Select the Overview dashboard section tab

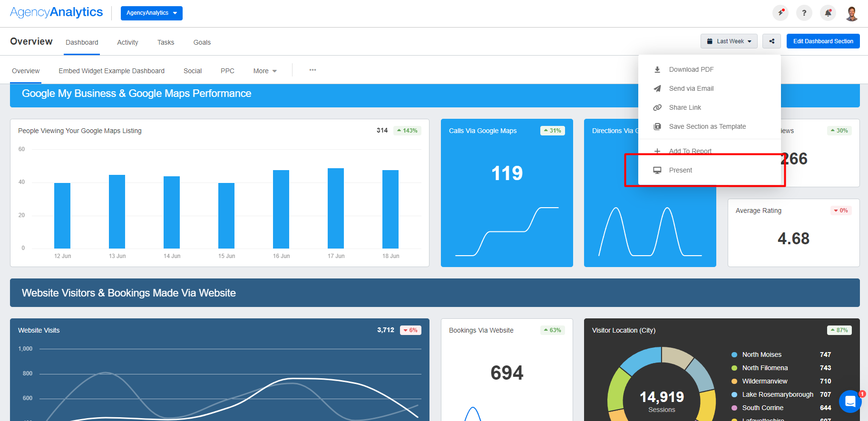point(26,71)
